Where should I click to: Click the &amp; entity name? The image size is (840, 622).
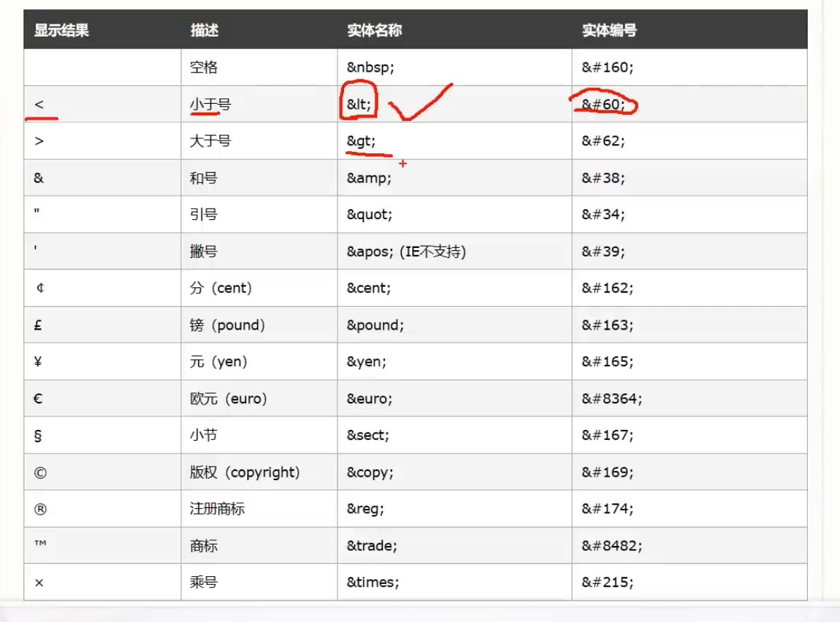[369, 178]
